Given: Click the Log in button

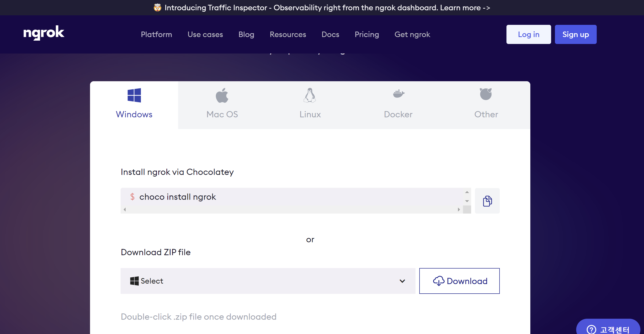Looking at the screenshot, I should pyautogui.click(x=528, y=35).
